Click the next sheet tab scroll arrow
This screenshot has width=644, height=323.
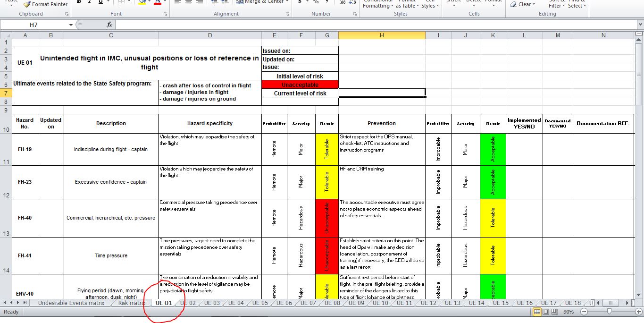click(x=18, y=303)
